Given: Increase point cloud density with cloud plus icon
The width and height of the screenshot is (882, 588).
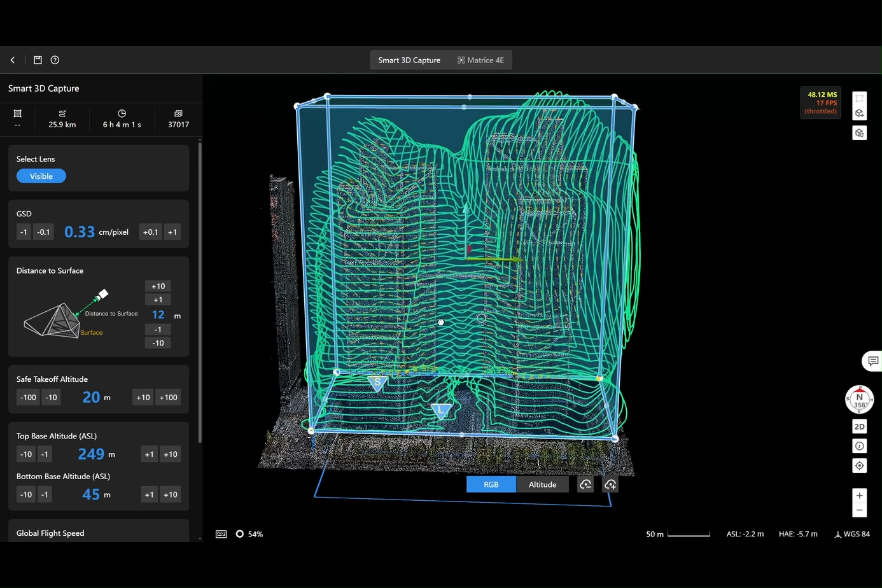Looking at the screenshot, I should 610,485.
